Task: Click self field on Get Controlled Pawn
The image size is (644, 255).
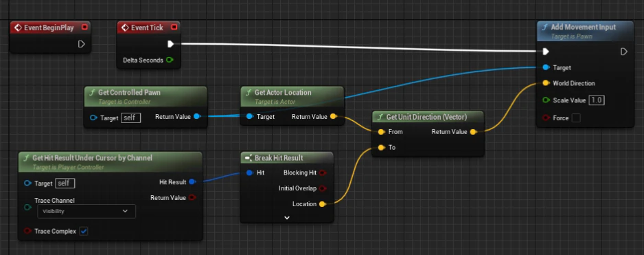Action: [131, 118]
